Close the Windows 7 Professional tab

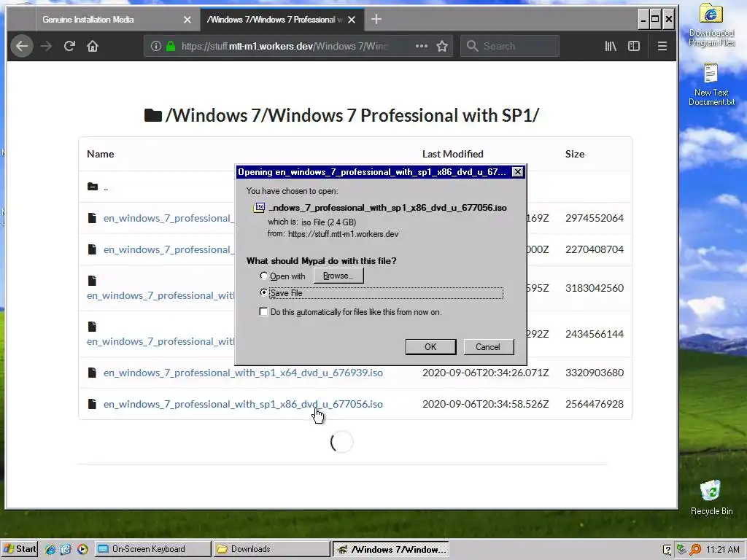click(x=352, y=20)
